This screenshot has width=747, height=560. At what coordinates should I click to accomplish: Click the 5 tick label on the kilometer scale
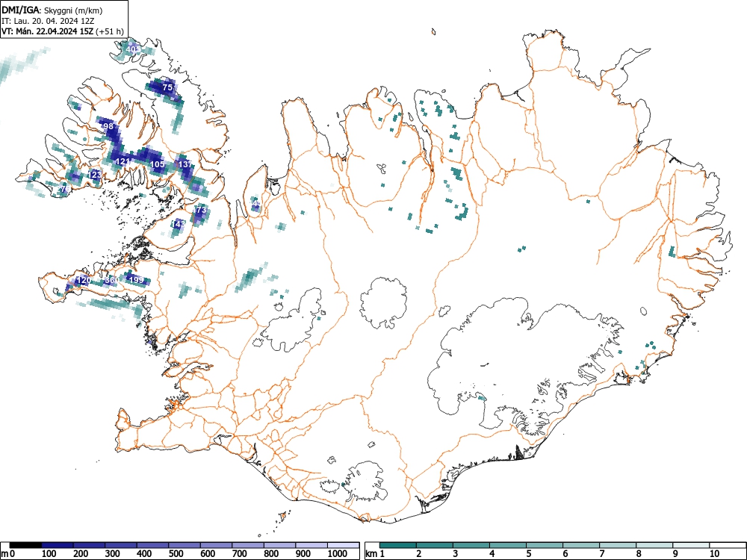coord(529,554)
